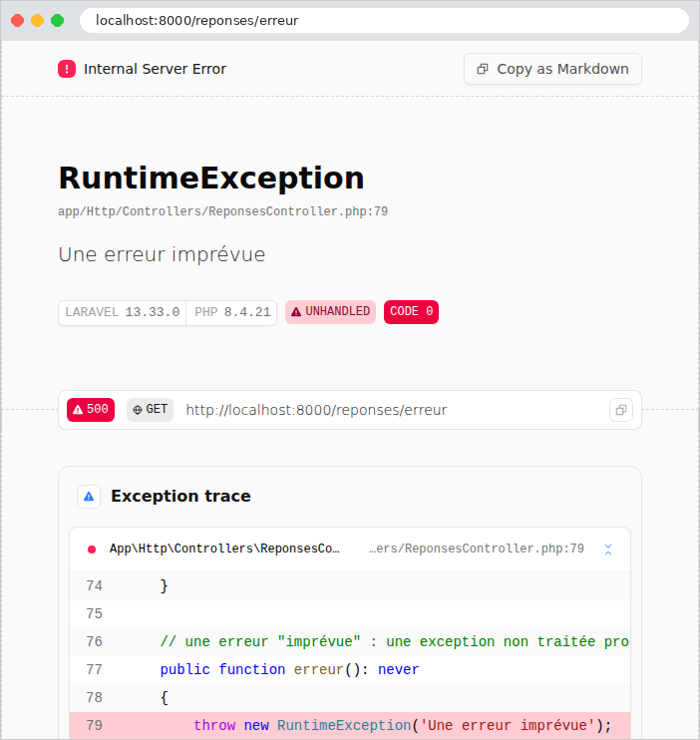The image size is (700, 740).
Task: Click the line number 74 in the code
Action: [94, 586]
